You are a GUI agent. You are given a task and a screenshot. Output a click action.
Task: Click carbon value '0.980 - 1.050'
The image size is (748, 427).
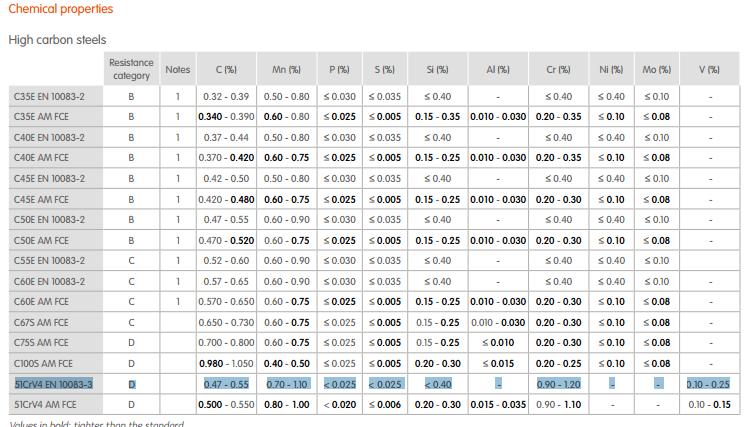[x=226, y=364]
